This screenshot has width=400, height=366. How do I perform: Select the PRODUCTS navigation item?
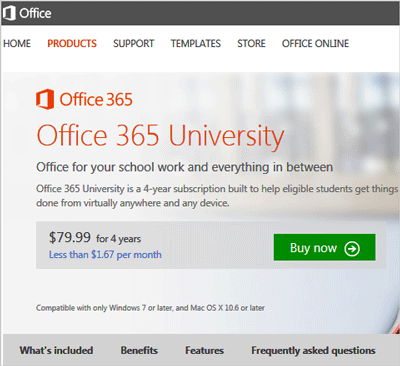click(x=72, y=43)
